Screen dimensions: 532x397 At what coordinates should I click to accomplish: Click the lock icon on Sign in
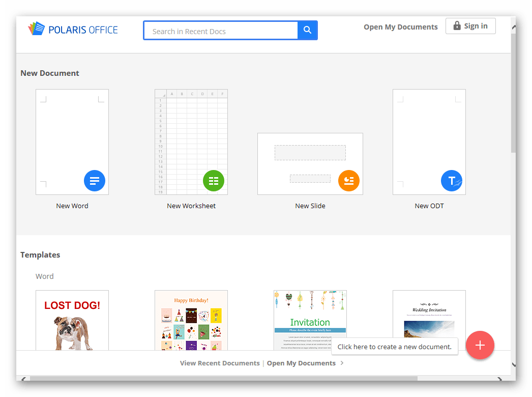[457, 26]
